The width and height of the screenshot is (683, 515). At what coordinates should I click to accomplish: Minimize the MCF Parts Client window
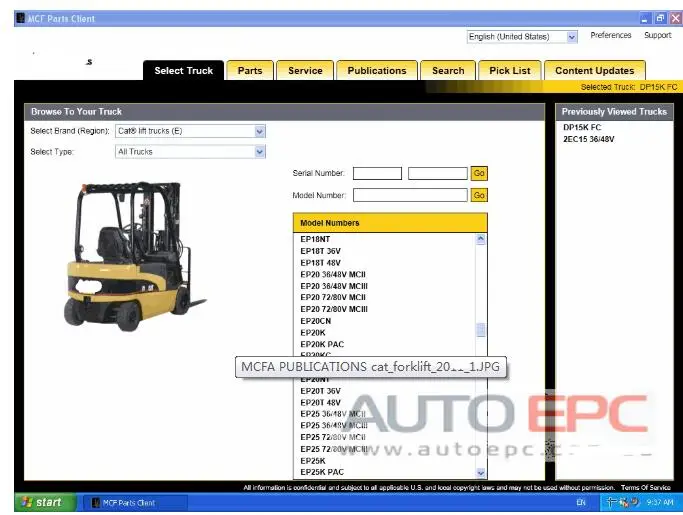coord(645,18)
